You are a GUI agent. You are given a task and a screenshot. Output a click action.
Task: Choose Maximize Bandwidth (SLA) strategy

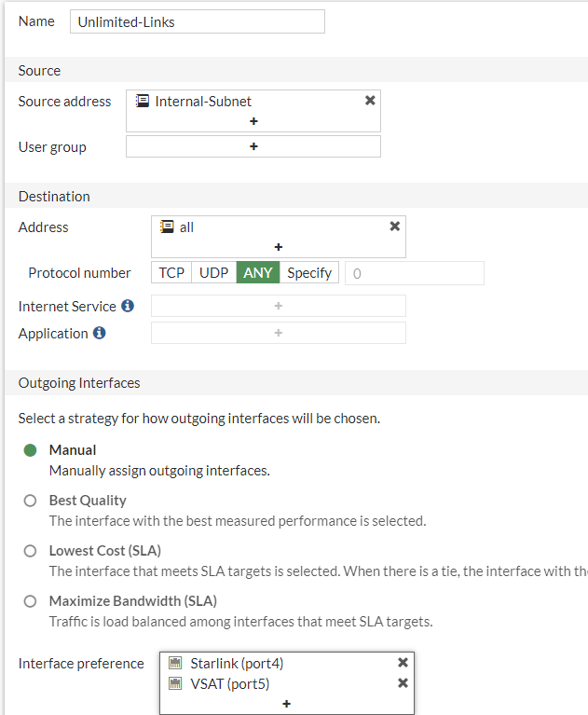pos(31,601)
